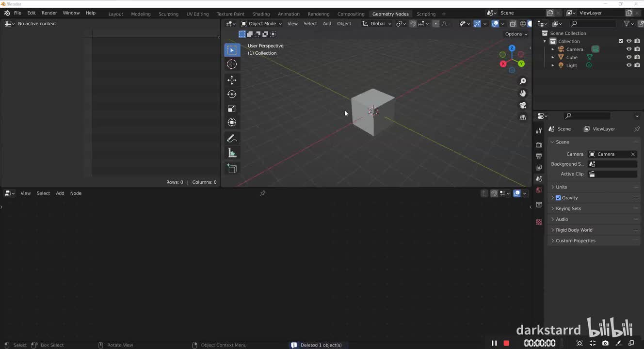Switch between perspective and orthographic view
644x349 pixels.
[x=523, y=117]
